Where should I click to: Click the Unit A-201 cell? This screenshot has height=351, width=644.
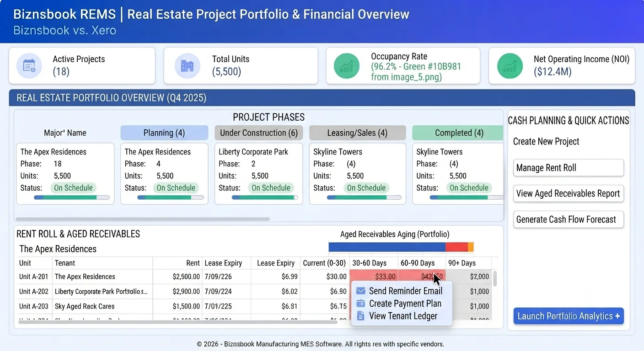pyautogui.click(x=34, y=277)
